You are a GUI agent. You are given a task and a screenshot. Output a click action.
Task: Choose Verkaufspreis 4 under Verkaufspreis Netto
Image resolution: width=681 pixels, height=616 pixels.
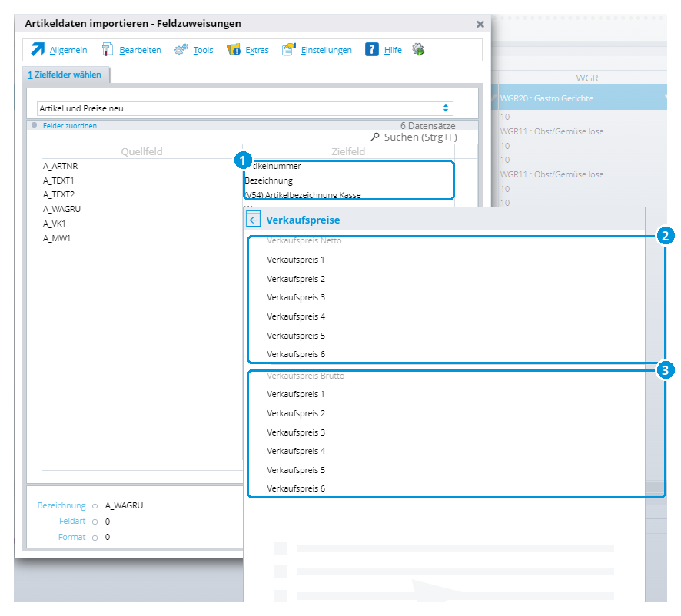(x=296, y=316)
